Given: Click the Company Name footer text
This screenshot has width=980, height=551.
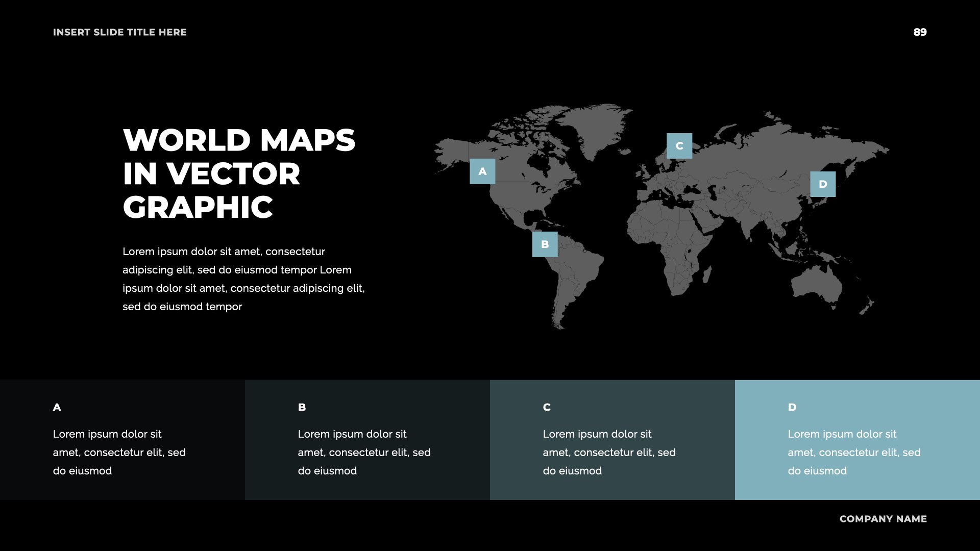Looking at the screenshot, I should [x=883, y=519].
